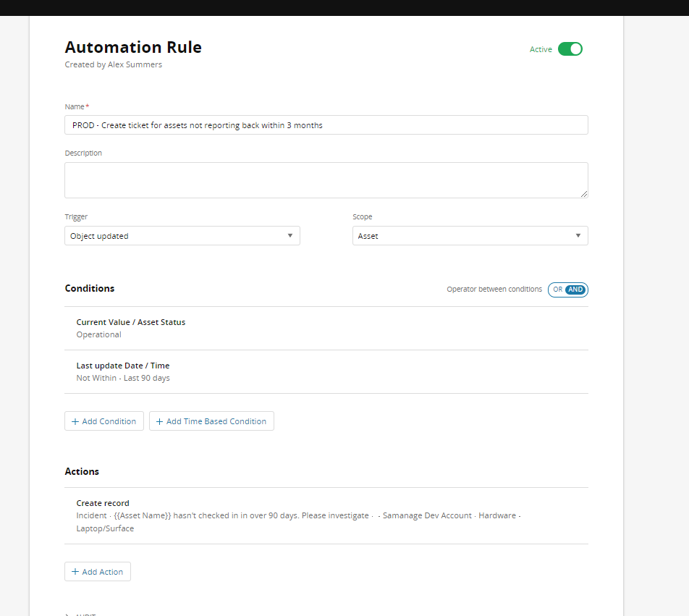The height and width of the screenshot is (616, 689).
Task: Click the plus icon on Add Time Based Condition
Action: (x=160, y=421)
